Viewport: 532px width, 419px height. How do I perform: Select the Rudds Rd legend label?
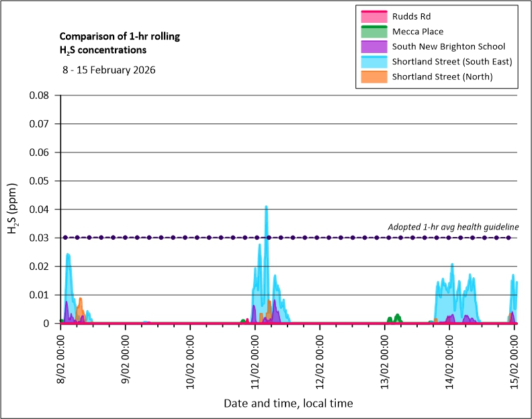tap(412, 16)
